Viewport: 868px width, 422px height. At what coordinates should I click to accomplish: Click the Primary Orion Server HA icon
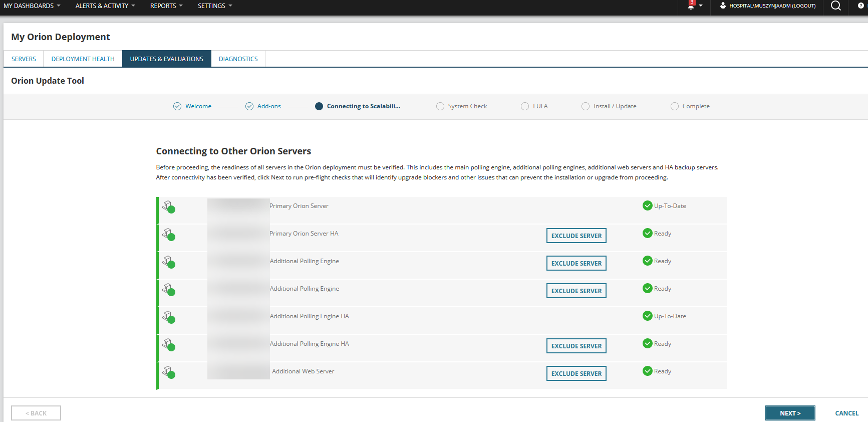pyautogui.click(x=169, y=235)
